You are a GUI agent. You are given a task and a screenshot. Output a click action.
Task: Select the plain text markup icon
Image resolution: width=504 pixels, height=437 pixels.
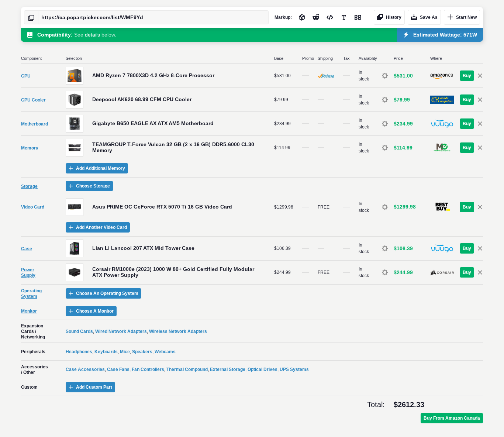344,17
